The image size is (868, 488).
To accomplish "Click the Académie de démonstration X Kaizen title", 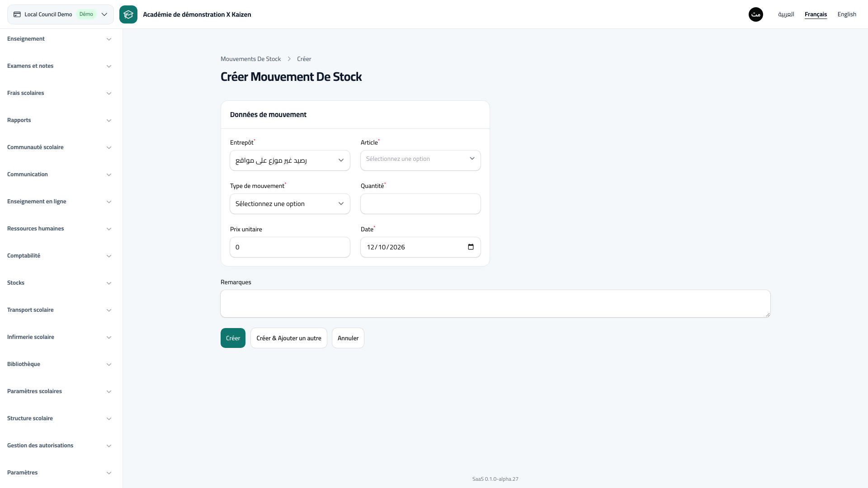I will 197,14.
